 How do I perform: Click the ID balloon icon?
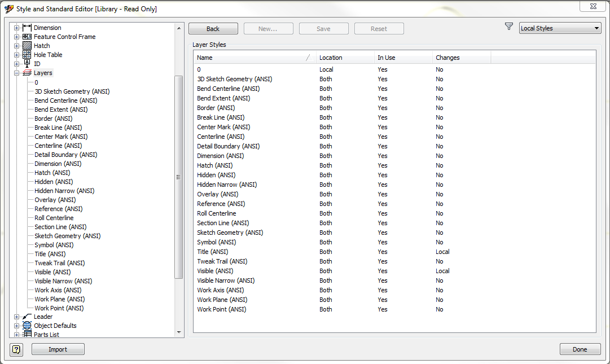pyautogui.click(x=27, y=63)
